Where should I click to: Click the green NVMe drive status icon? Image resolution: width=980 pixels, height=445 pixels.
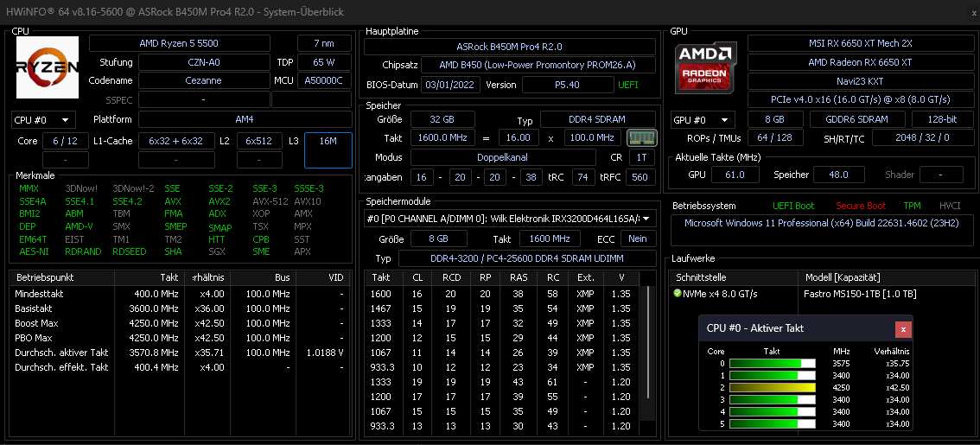(x=678, y=293)
